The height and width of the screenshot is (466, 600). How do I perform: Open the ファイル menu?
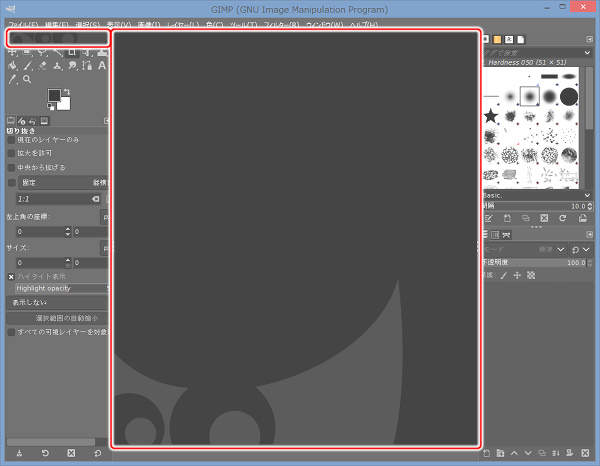pos(22,23)
